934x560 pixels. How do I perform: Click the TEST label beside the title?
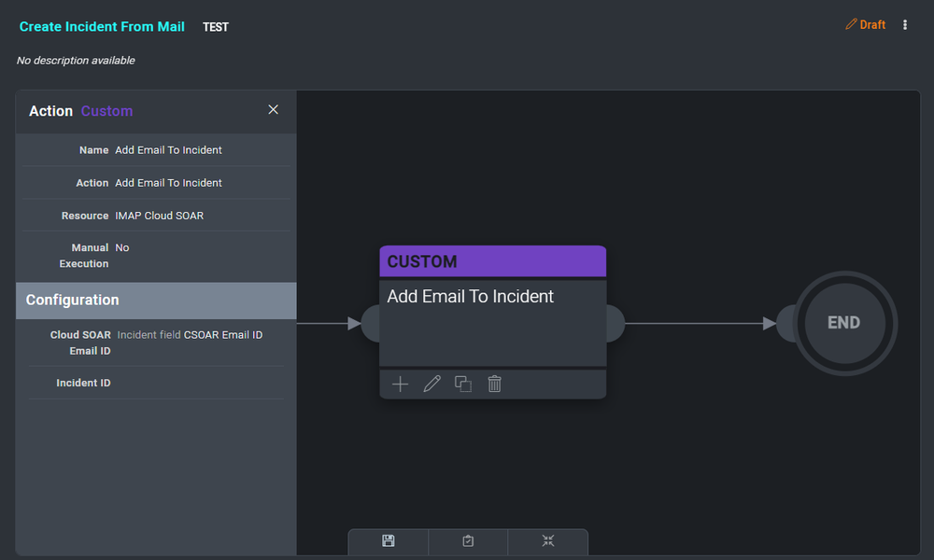click(216, 27)
